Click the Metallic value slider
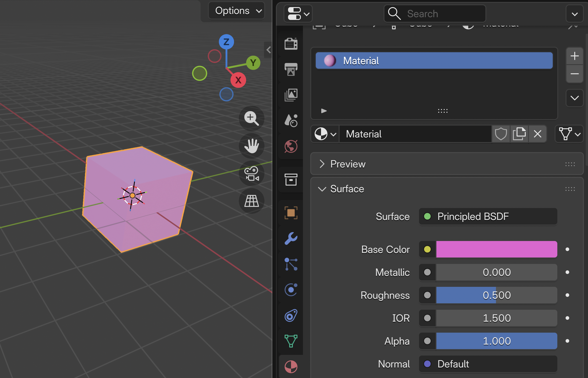 (496, 272)
